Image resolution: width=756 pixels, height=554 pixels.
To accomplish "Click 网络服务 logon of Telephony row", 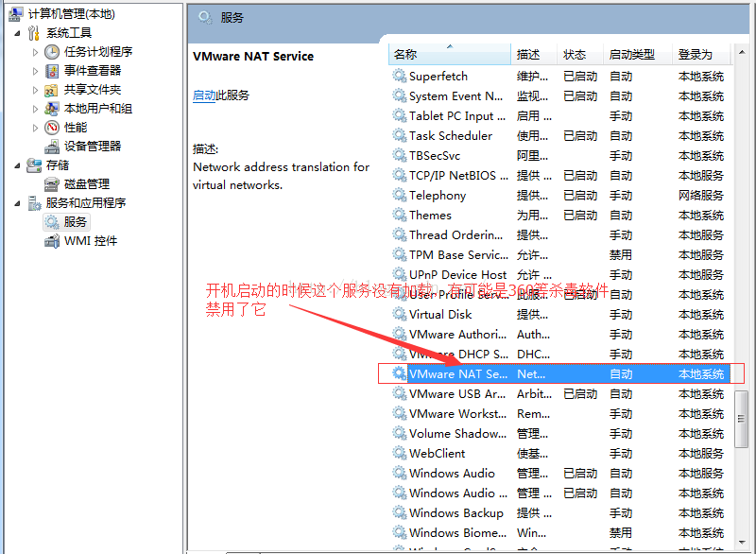I will tap(701, 196).
